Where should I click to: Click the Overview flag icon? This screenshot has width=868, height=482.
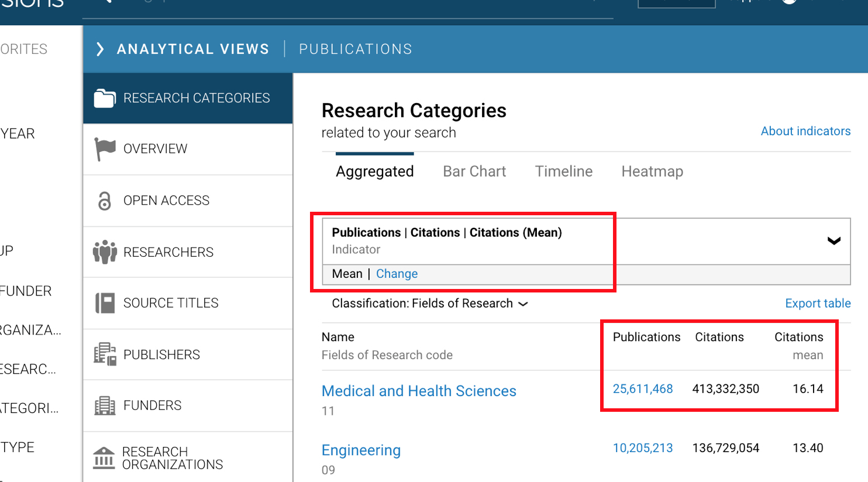[x=105, y=149]
